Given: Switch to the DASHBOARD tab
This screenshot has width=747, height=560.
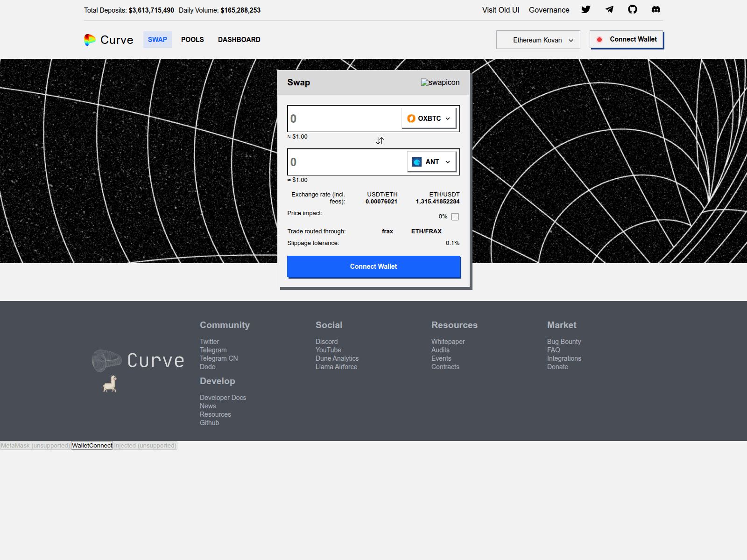Looking at the screenshot, I should pos(239,40).
